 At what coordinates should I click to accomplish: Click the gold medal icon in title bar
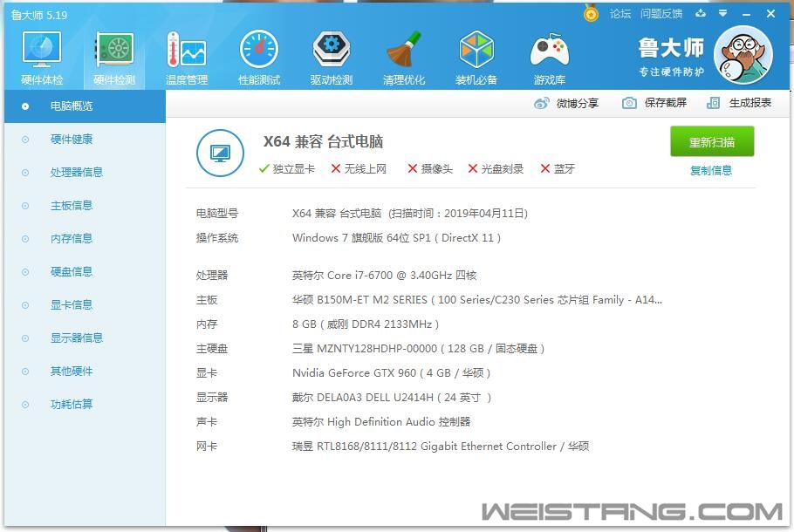pyautogui.click(x=591, y=13)
